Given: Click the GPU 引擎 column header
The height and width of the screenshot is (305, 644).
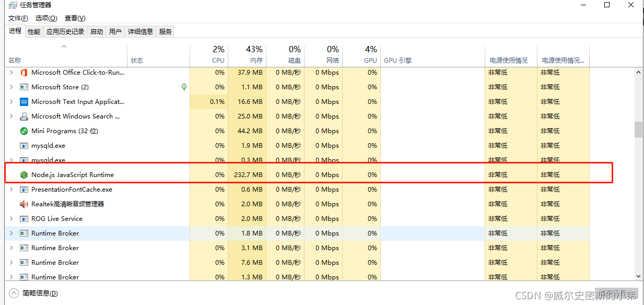Looking at the screenshot, I should 432,55.
